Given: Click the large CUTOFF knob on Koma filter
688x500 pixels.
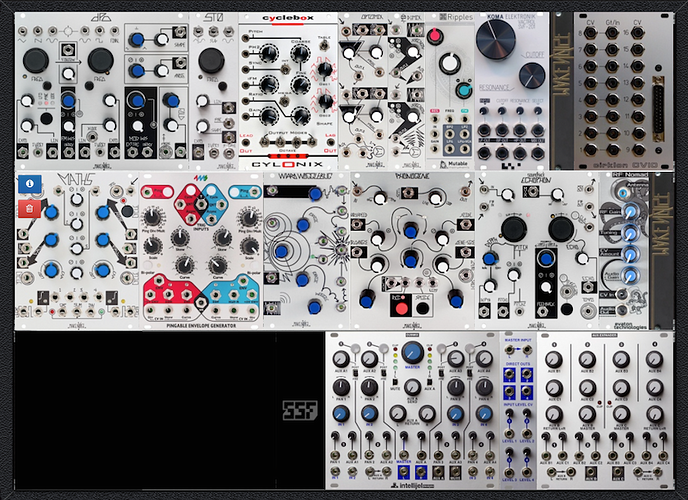Looking at the screenshot, I should tap(496, 38).
